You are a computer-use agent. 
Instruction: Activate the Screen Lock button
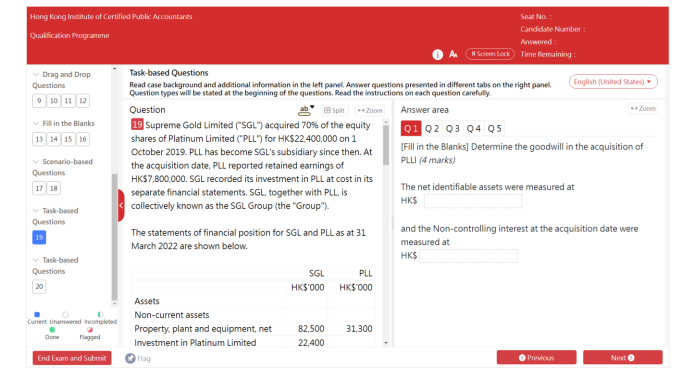(490, 54)
